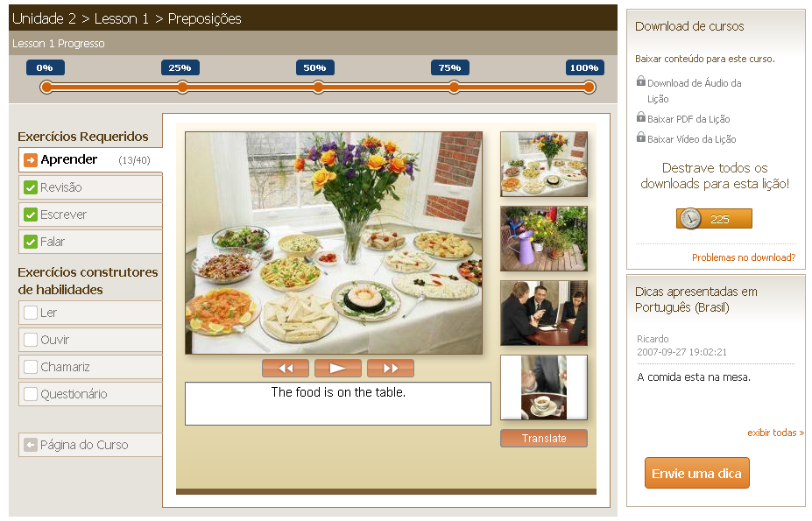This screenshot has width=812, height=521.
Task: Open the Escrever exercise
Action: pos(63,215)
